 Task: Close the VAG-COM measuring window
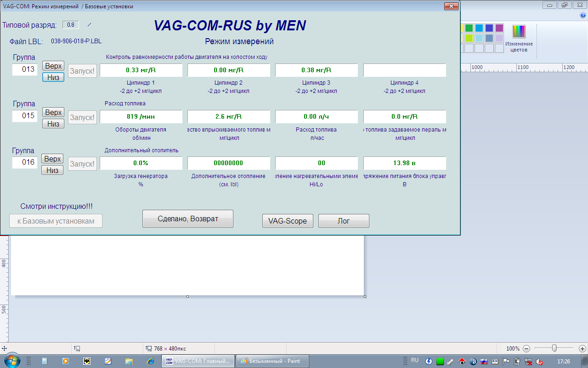[452, 6]
